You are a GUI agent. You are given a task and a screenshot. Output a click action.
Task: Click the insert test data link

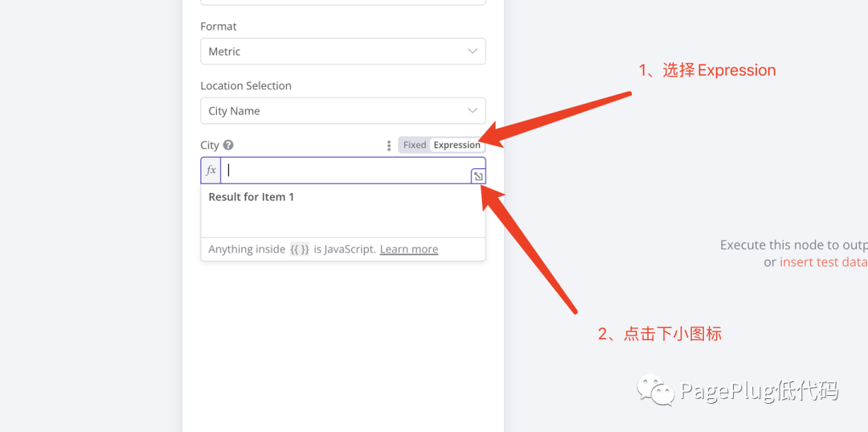(822, 262)
